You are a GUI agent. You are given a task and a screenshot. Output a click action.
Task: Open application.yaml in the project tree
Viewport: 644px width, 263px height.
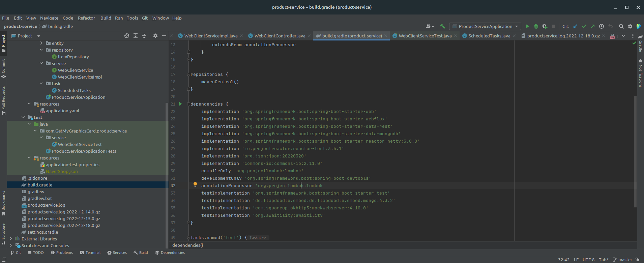[62, 111]
